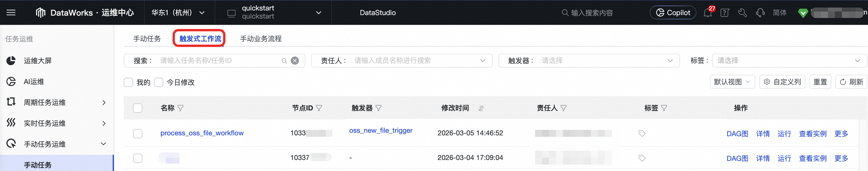Open the region dropdown 华东1（杭州）
Viewport: 868px width, 171px height.
tap(178, 13)
